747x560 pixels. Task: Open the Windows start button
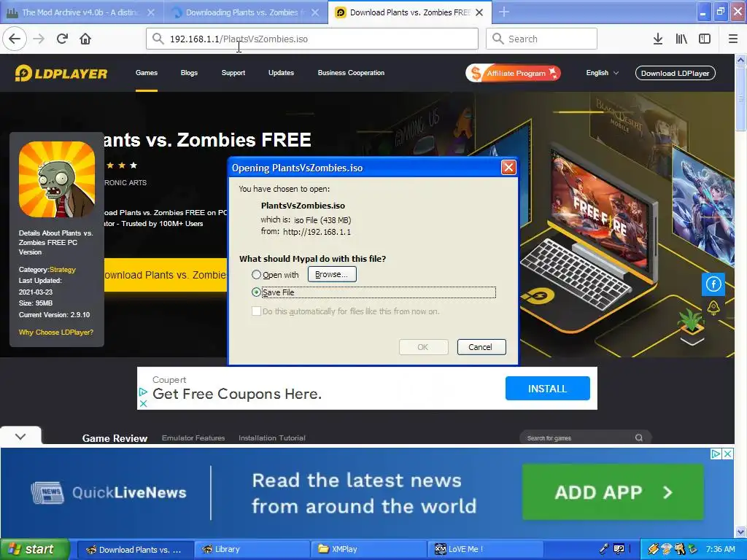tap(35, 549)
